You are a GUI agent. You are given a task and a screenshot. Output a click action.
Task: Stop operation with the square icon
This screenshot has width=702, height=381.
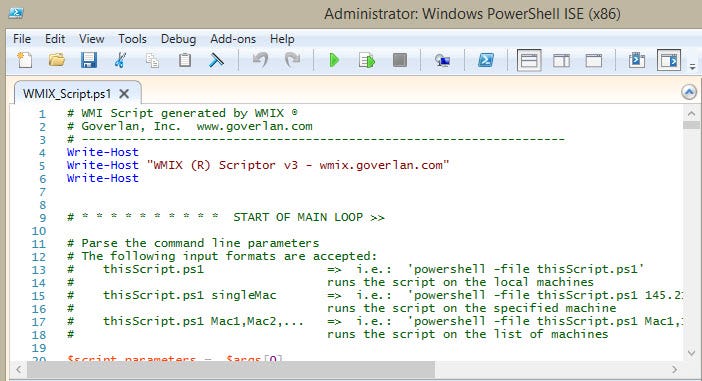tap(399, 60)
